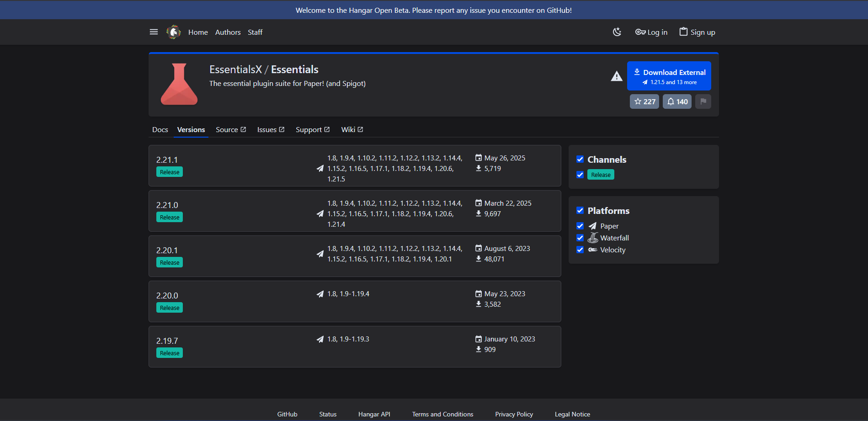Click the external link icon on Source tab
Image resolution: width=868 pixels, height=421 pixels.
(243, 129)
